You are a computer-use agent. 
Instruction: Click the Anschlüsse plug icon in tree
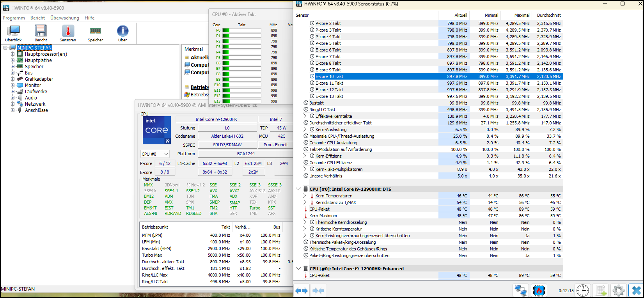(x=20, y=110)
